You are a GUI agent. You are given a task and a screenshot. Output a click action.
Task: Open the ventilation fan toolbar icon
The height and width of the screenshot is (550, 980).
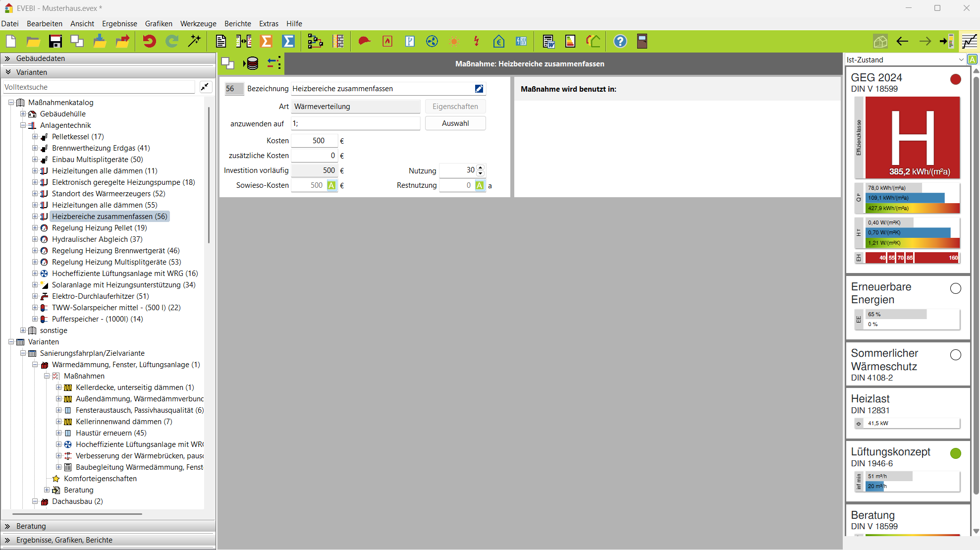point(432,42)
